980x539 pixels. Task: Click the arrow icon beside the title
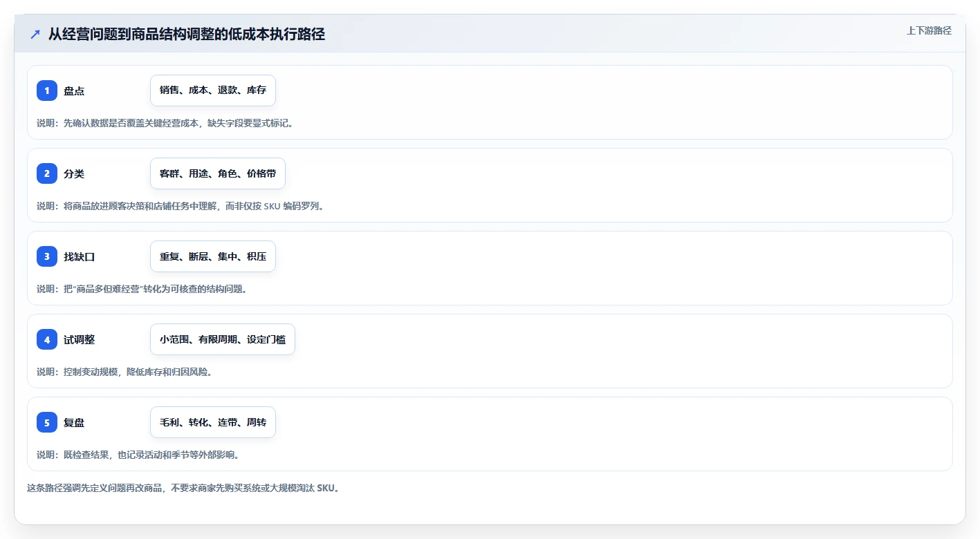(35, 34)
